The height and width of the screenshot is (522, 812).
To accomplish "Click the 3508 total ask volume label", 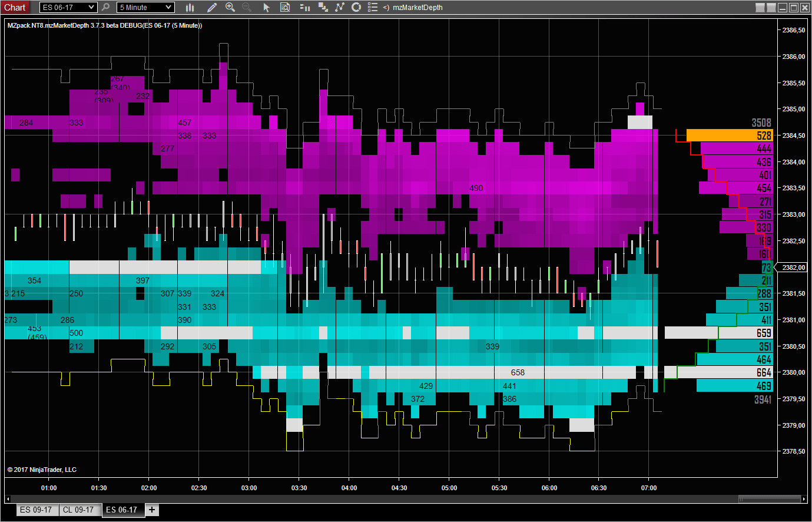I will click(761, 123).
